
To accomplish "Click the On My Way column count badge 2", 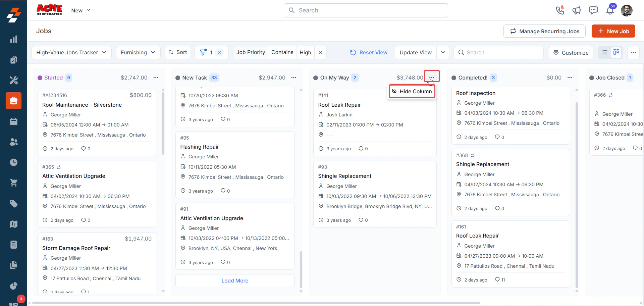I will tap(355, 78).
